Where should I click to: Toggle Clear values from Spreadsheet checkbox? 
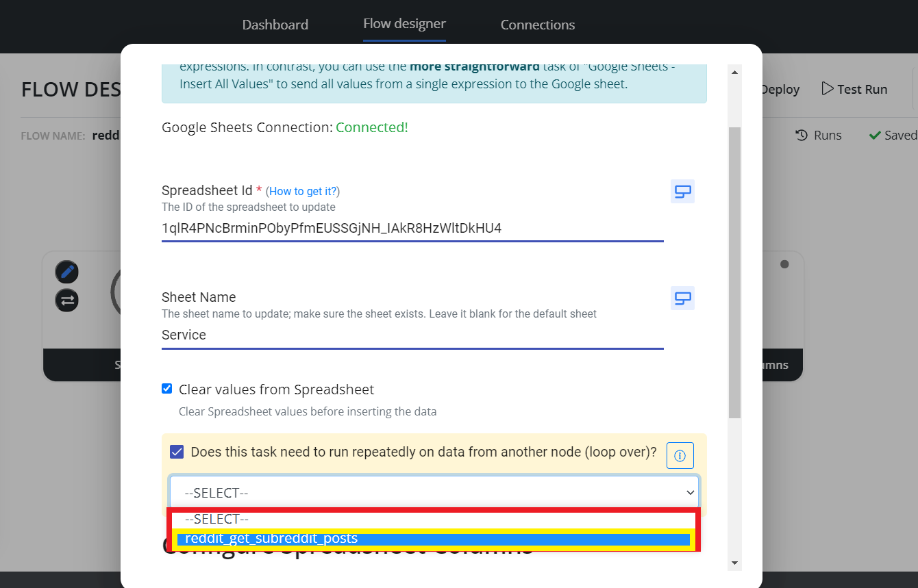(x=167, y=389)
